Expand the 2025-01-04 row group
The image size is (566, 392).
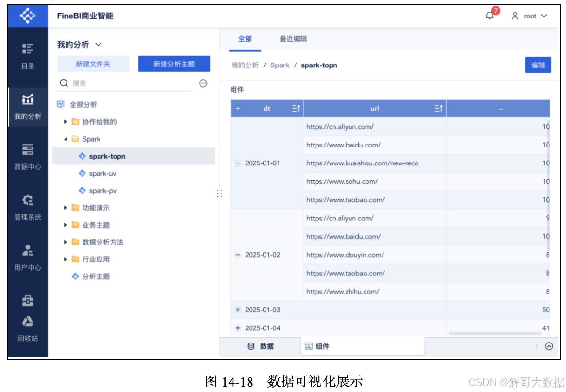pos(237,328)
